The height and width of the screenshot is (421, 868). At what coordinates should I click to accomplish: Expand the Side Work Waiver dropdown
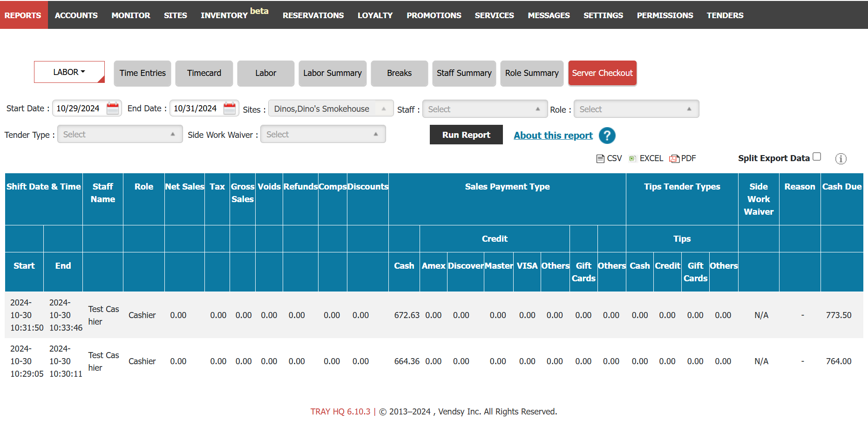tap(323, 134)
